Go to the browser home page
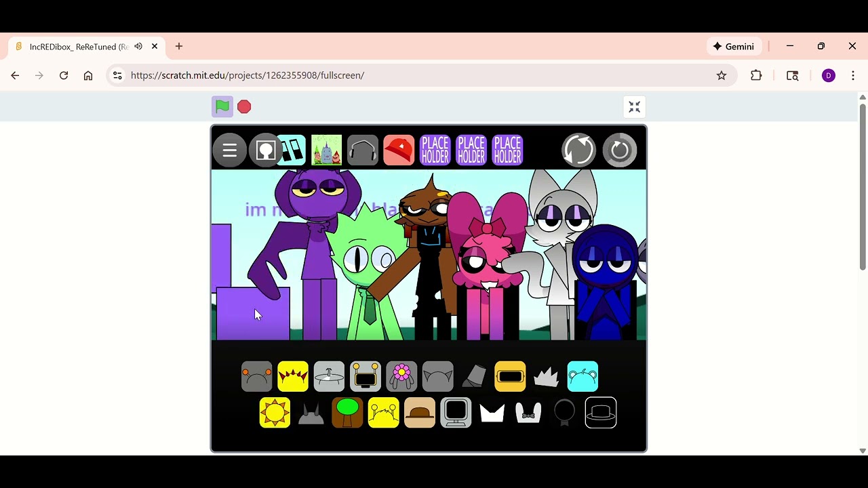The height and width of the screenshot is (488, 868). (x=88, y=75)
